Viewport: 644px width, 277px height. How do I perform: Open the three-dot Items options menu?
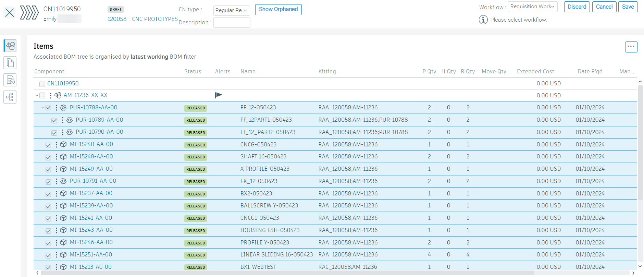pos(631,47)
